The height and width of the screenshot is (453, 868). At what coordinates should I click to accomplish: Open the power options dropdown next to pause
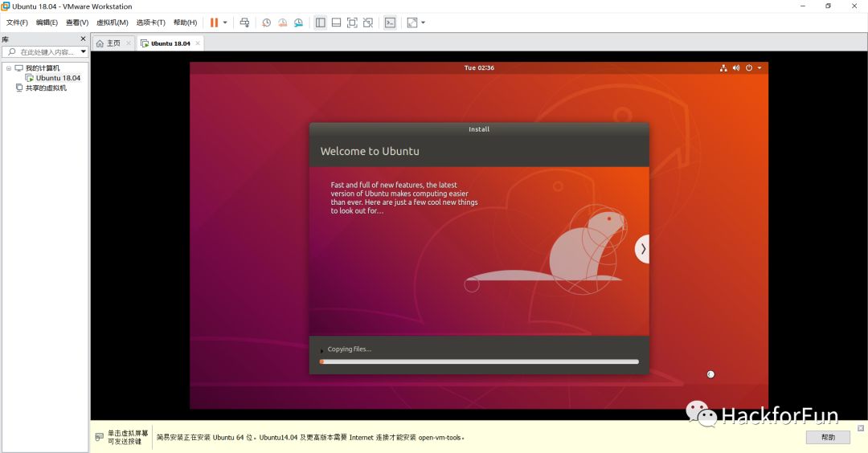click(x=225, y=22)
